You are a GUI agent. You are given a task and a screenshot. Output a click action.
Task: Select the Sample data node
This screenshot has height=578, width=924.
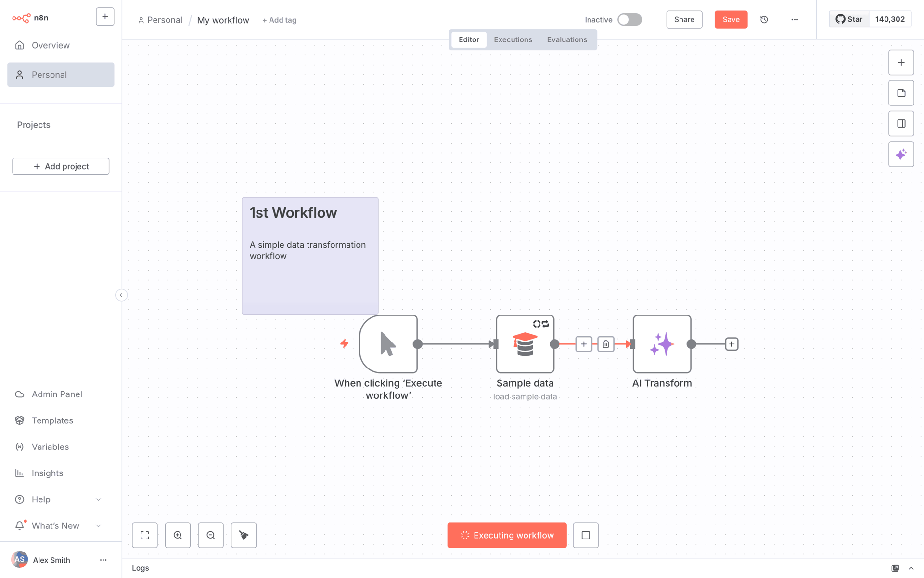(x=525, y=344)
